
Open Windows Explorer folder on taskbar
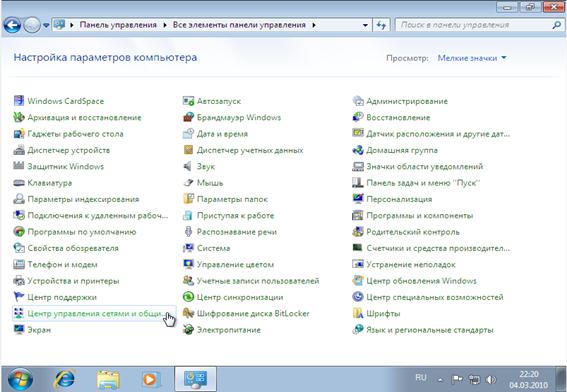coord(108,379)
